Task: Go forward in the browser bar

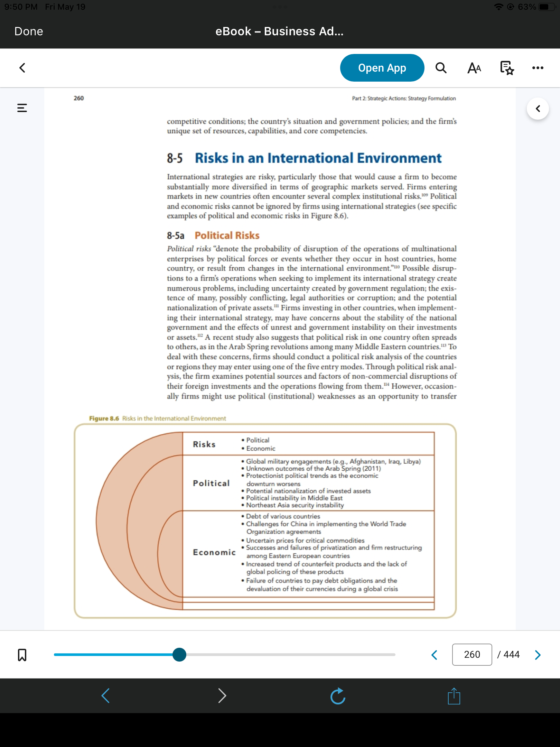Action: [222, 696]
